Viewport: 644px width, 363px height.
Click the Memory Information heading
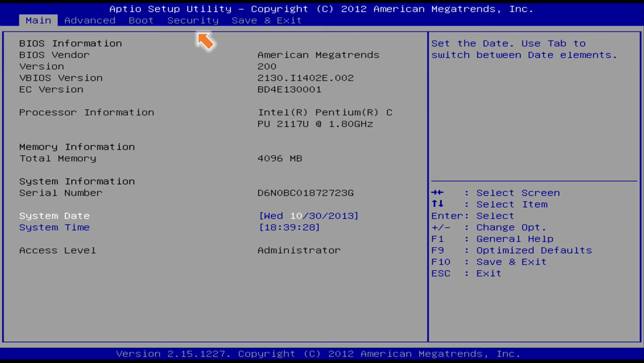coord(77,147)
